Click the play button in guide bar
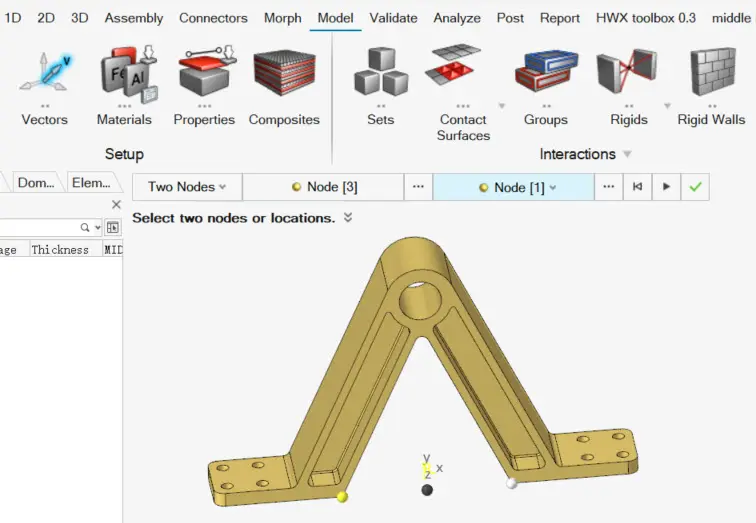 click(666, 187)
